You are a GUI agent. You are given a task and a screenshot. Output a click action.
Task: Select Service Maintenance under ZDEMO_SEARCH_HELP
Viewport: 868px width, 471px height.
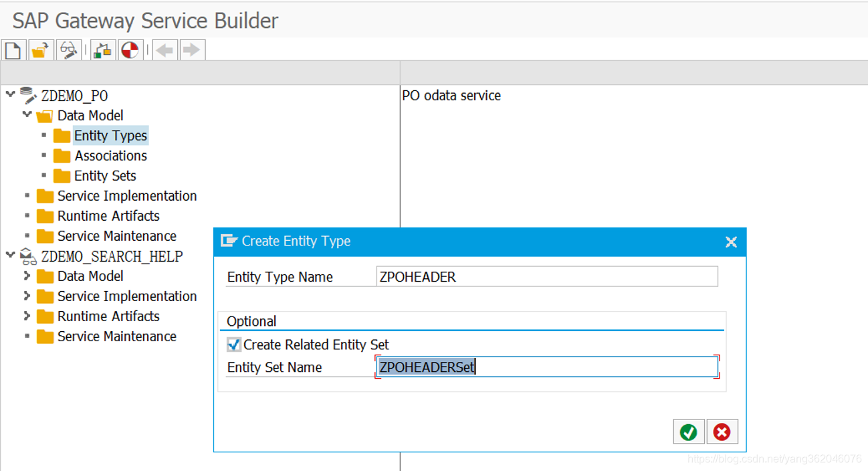tap(117, 337)
